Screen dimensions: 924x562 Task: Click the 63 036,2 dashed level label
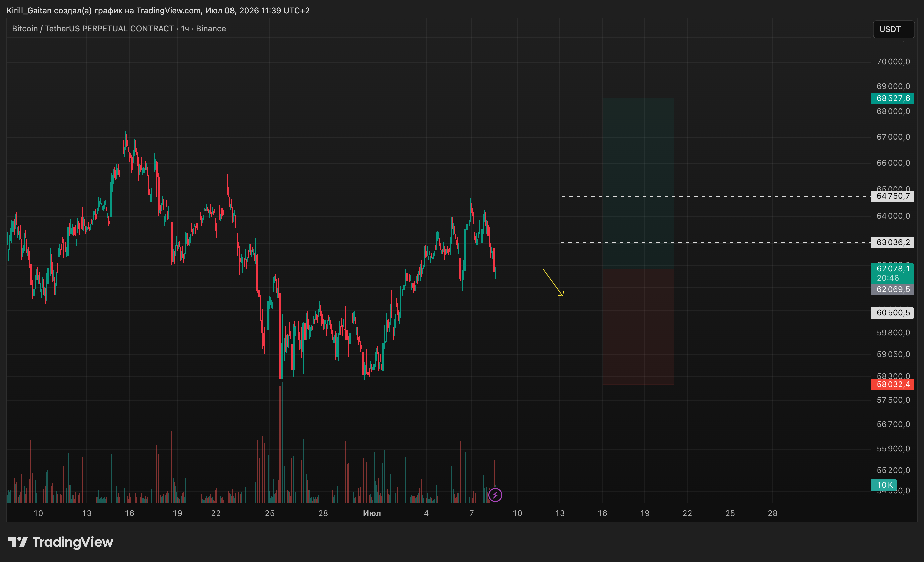click(893, 242)
